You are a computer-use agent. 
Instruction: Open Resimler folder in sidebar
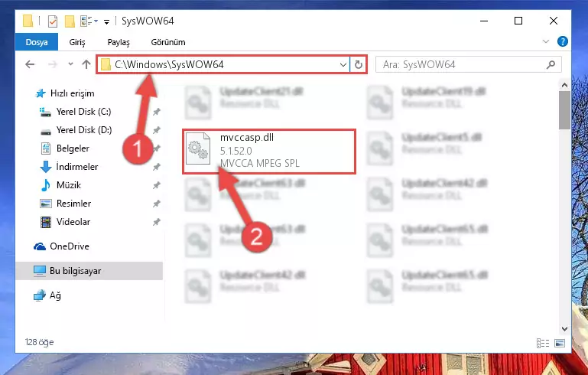coord(73,204)
